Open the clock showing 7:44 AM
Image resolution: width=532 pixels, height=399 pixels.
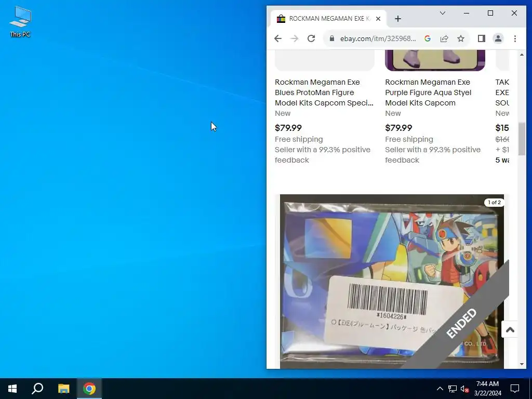coord(487,389)
